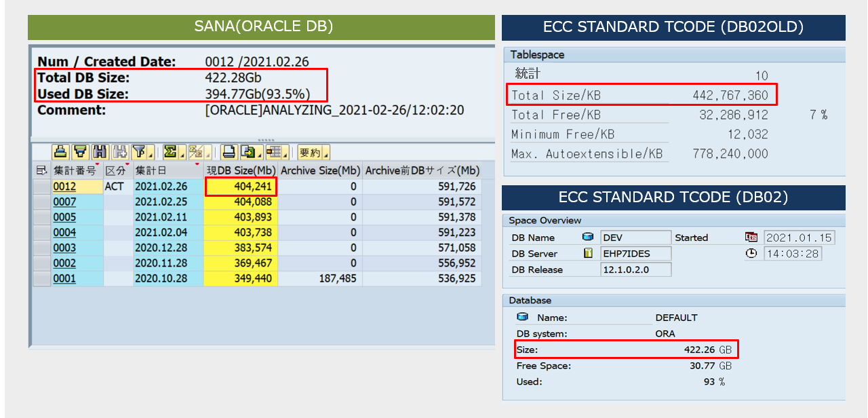Open the 要約 dropdown button
Viewport: 868px width, 418px height.
[313, 151]
